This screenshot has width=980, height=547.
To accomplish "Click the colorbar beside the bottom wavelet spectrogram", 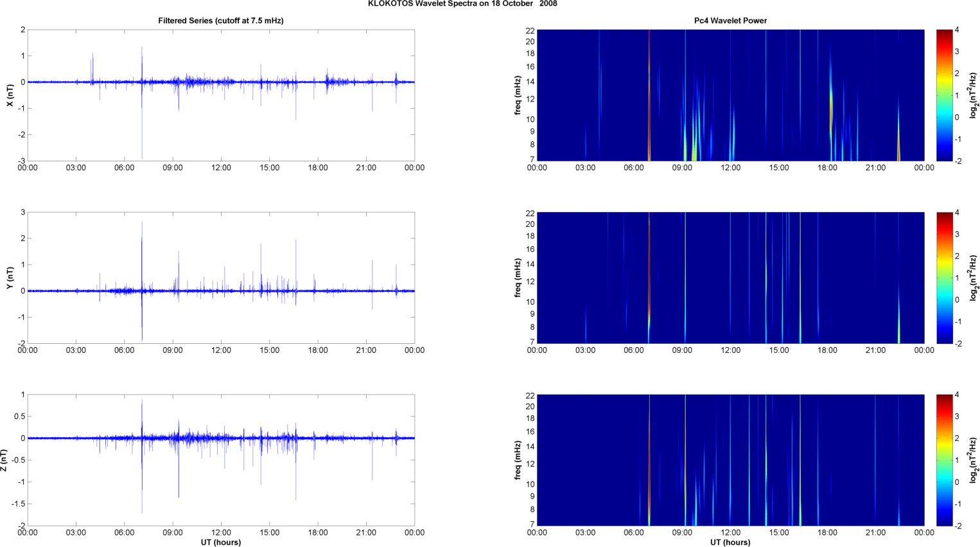I will (x=944, y=460).
